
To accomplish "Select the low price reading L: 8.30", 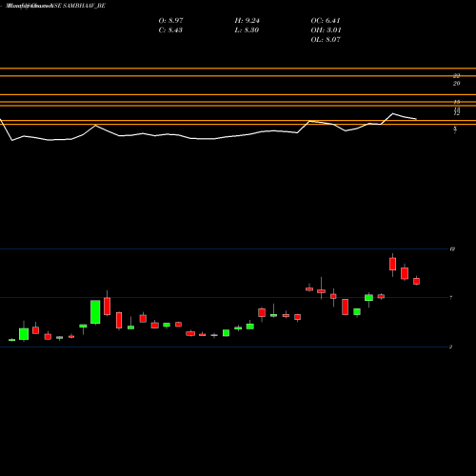I will coord(247,30).
